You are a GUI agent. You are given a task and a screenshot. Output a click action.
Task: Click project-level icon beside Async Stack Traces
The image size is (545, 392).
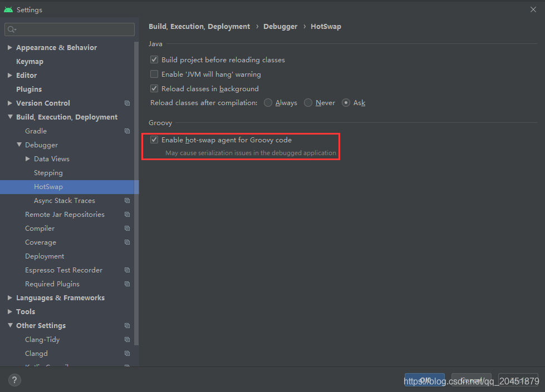127,200
